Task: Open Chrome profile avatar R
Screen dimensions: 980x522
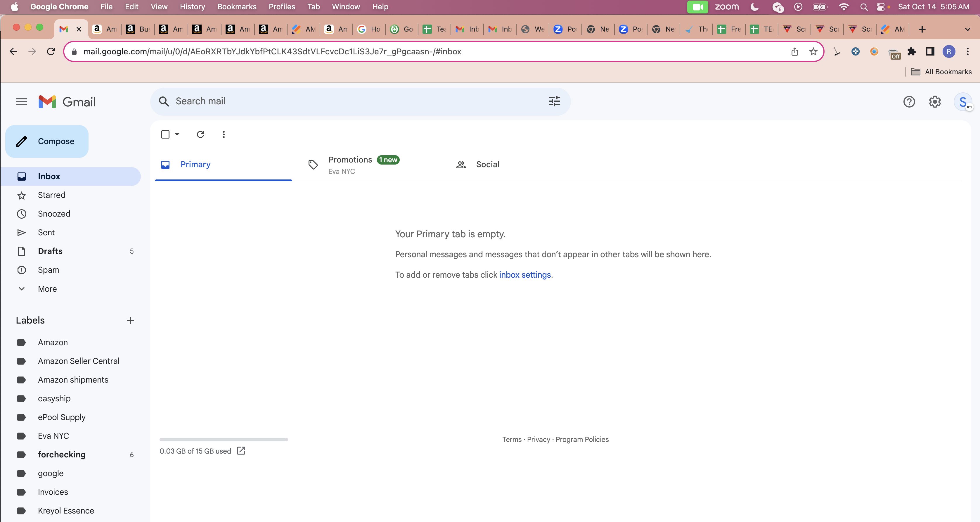Action: pyautogui.click(x=949, y=51)
